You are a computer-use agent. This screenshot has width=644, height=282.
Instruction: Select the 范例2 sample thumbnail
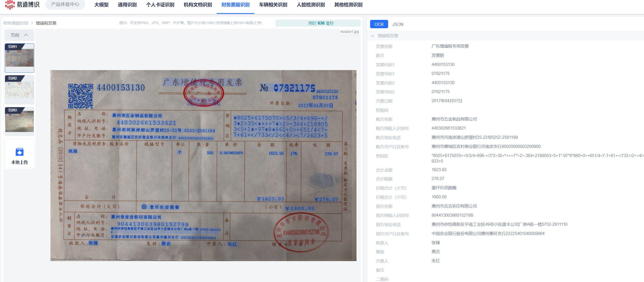(x=20, y=89)
